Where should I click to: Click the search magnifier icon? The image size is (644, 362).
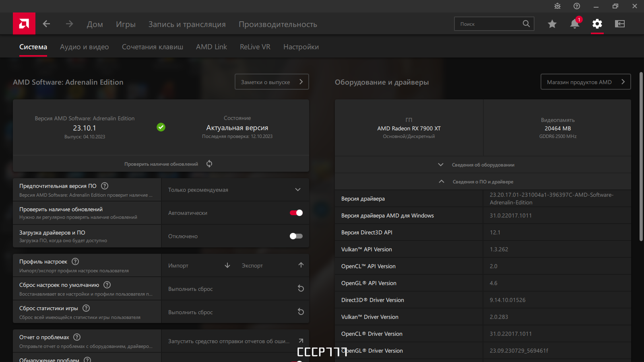pos(526,24)
